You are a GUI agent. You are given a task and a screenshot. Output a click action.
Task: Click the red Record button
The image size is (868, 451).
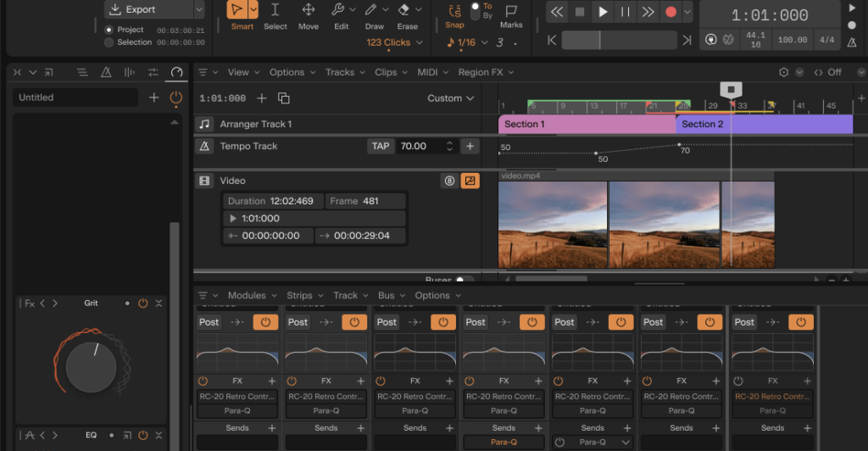(670, 12)
